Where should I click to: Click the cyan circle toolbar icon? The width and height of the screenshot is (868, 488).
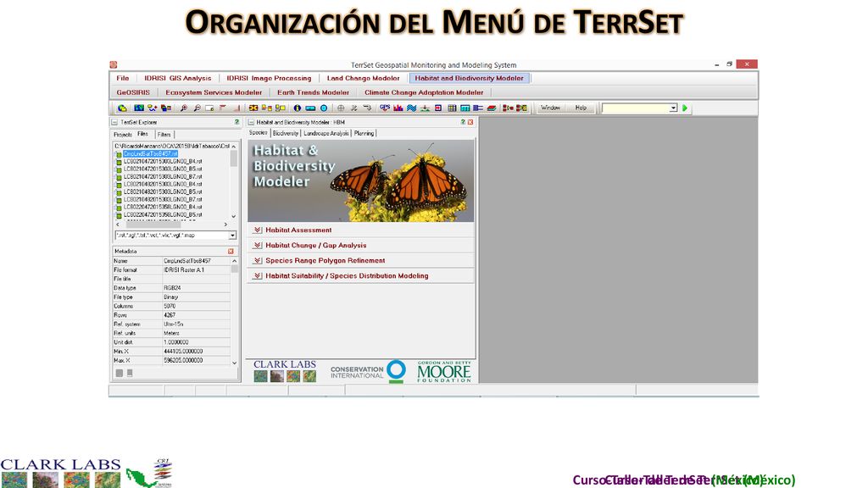click(x=324, y=108)
